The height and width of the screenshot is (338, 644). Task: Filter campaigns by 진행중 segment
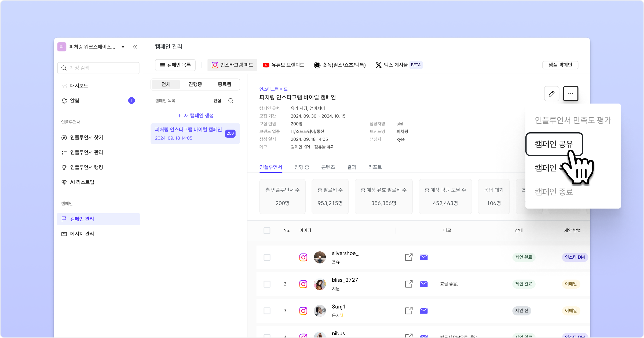(x=195, y=84)
